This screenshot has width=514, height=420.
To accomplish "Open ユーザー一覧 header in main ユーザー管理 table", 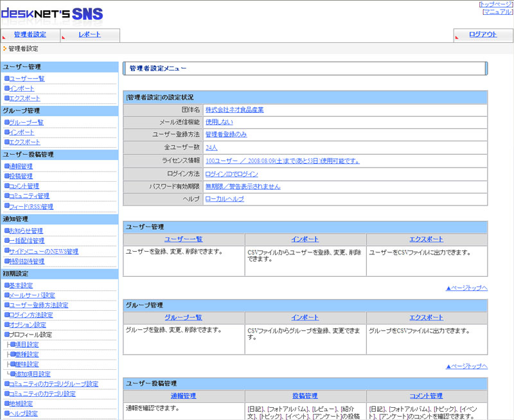I will click(184, 239).
